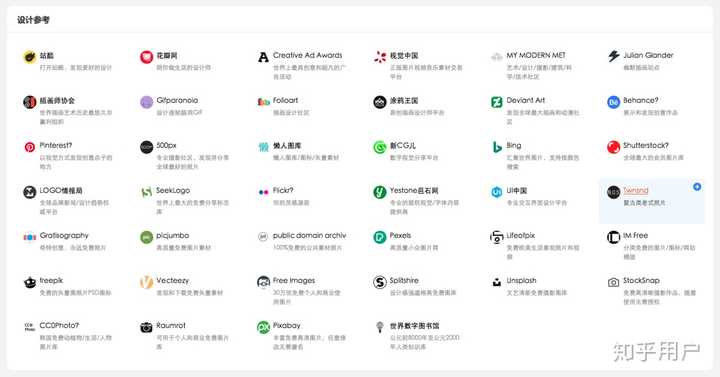Click the Behance blue Be icon
Screen dimensions: 720x377
click(613, 102)
